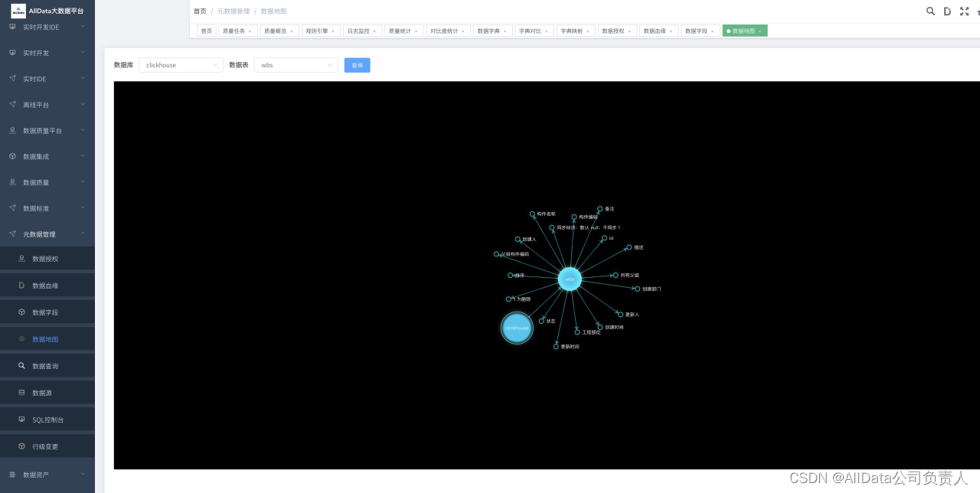This screenshot has height=493, width=980.
Task: Switch to the 首页 tab
Action: click(207, 31)
